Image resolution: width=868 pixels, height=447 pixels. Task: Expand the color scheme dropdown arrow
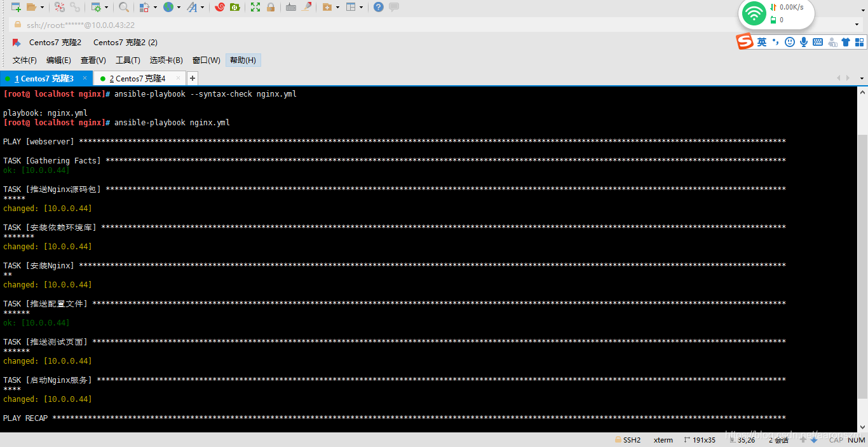tap(154, 8)
